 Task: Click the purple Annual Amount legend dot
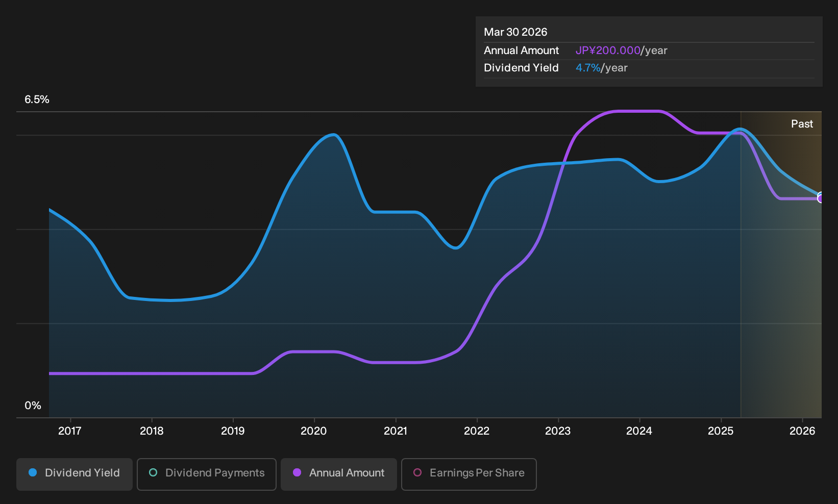297,472
